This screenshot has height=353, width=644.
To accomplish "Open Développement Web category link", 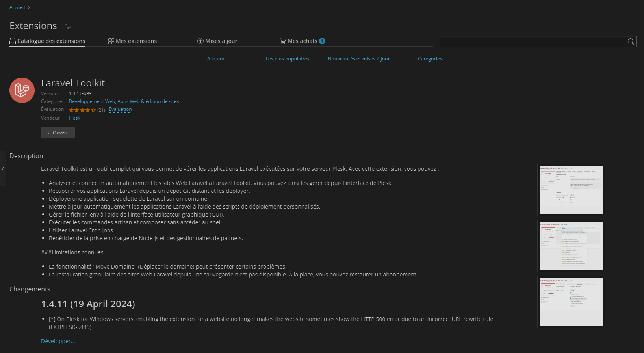I will pyautogui.click(x=92, y=101).
